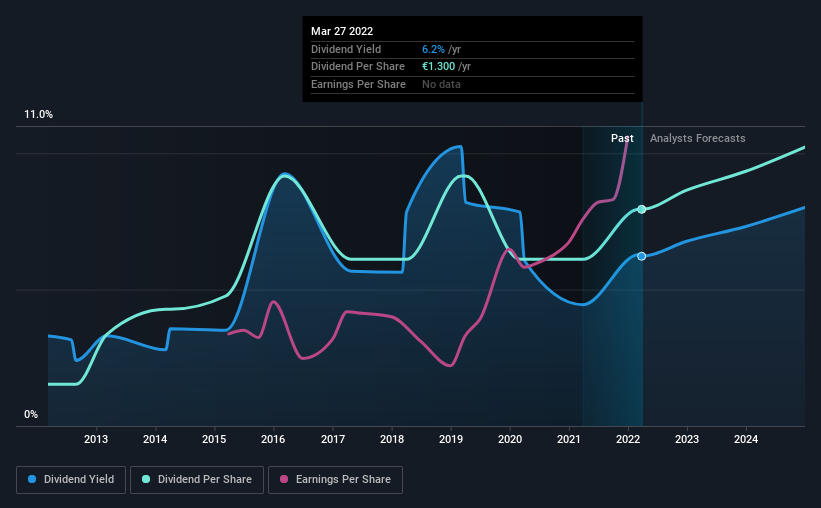The image size is (821, 508).
Task: Toggle the Earnings Per Share legend button
Action: [335, 480]
